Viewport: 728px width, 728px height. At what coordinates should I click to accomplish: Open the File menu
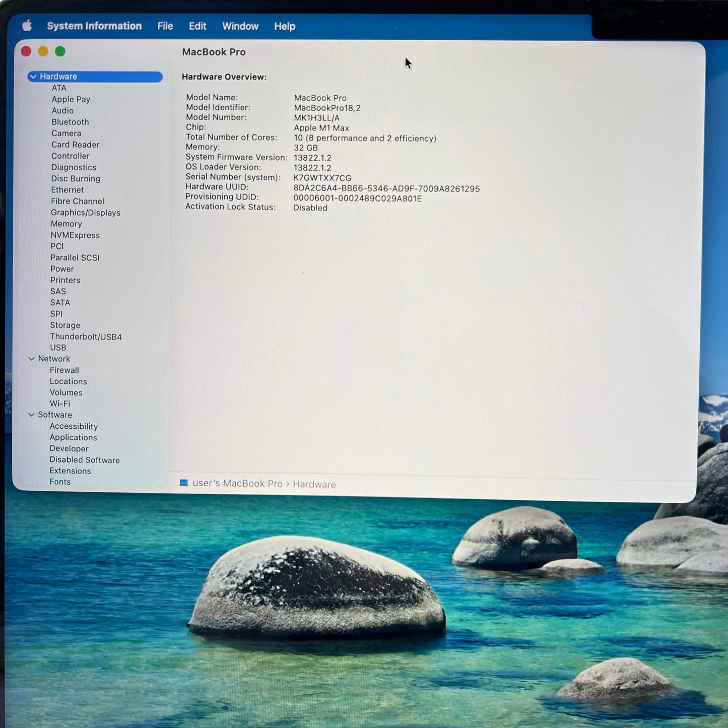tap(165, 26)
